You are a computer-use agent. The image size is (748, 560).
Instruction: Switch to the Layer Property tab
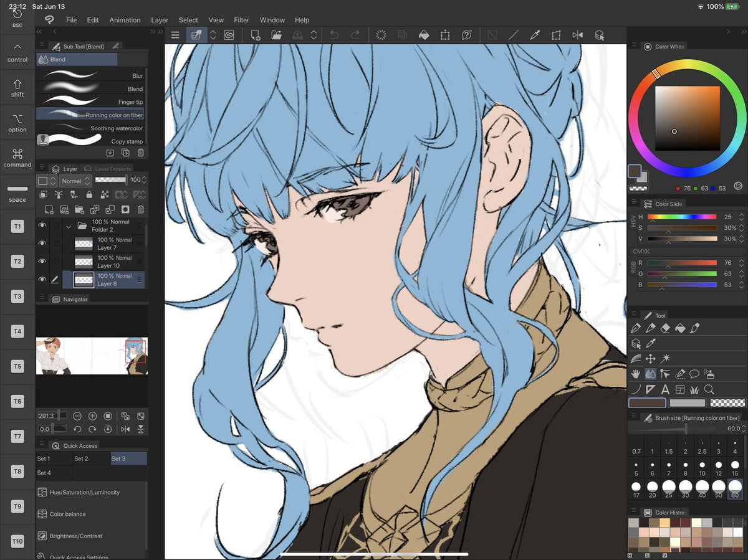tap(108, 169)
